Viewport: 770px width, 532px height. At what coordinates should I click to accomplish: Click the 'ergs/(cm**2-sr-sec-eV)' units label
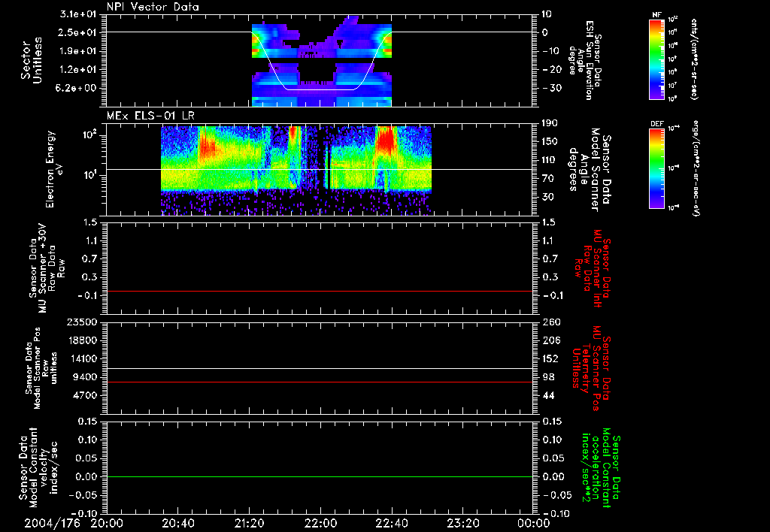tap(696, 168)
